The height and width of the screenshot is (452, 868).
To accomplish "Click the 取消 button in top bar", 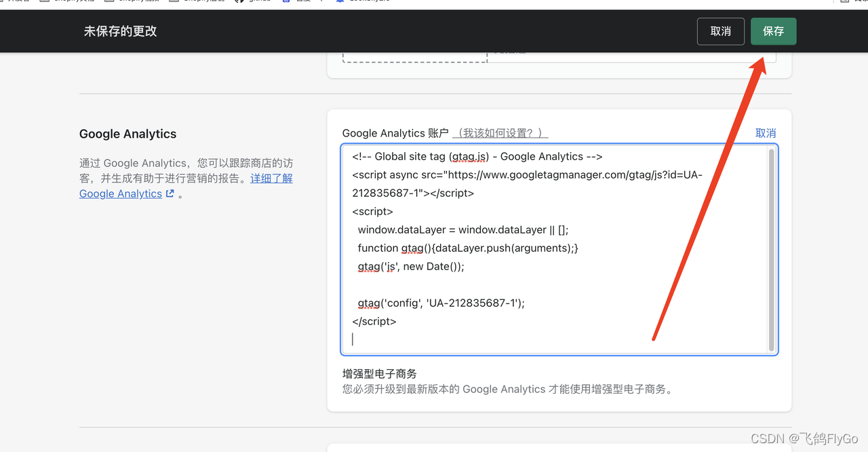I will point(720,31).
